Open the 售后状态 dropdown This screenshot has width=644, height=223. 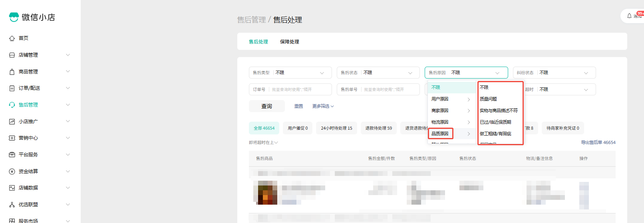[x=378, y=73]
